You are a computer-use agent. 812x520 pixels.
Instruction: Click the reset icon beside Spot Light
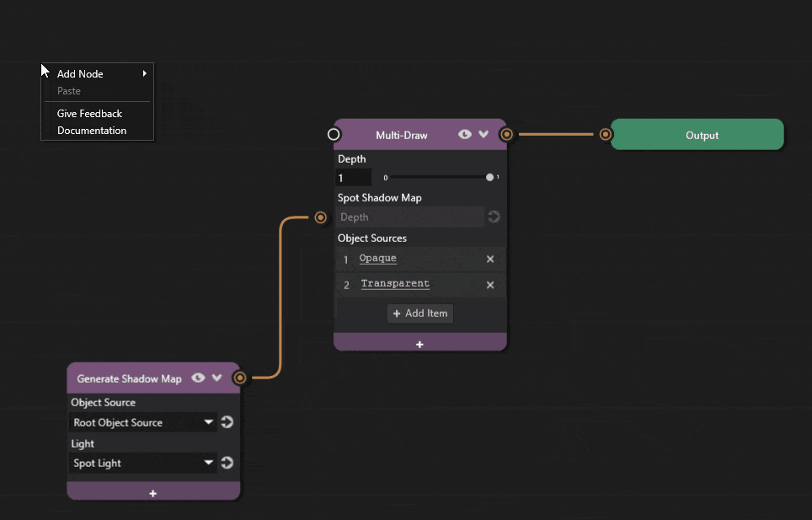coord(227,463)
